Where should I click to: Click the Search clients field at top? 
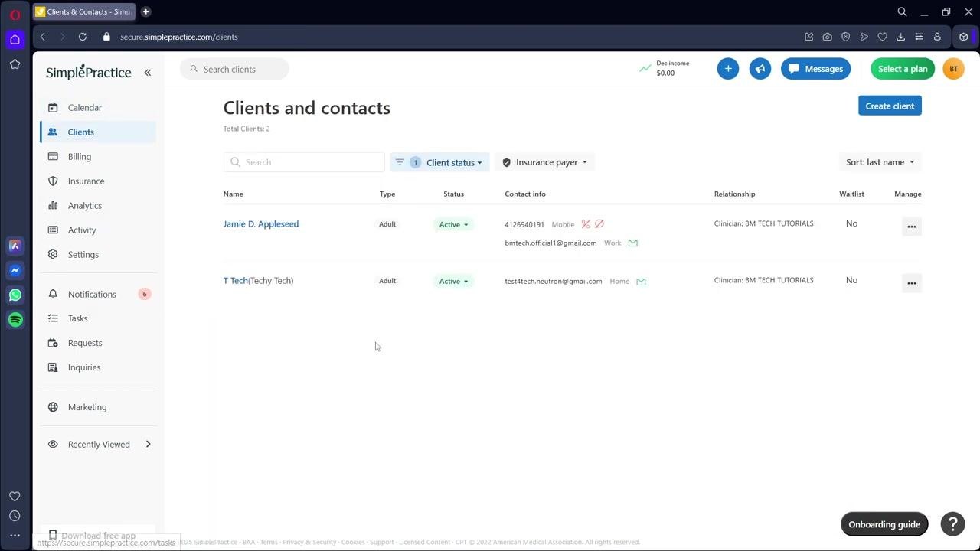click(234, 69)
